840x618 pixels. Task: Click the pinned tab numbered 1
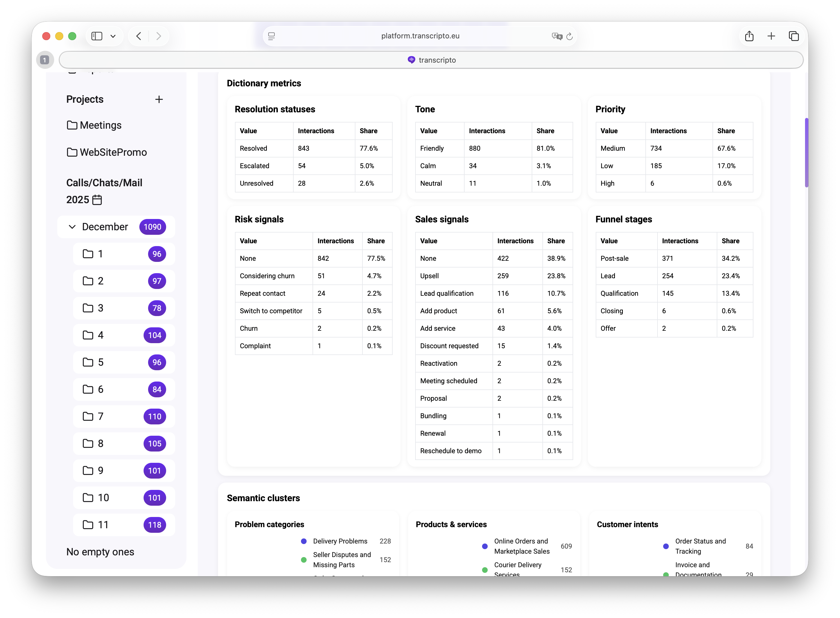(x=45, y=60)
